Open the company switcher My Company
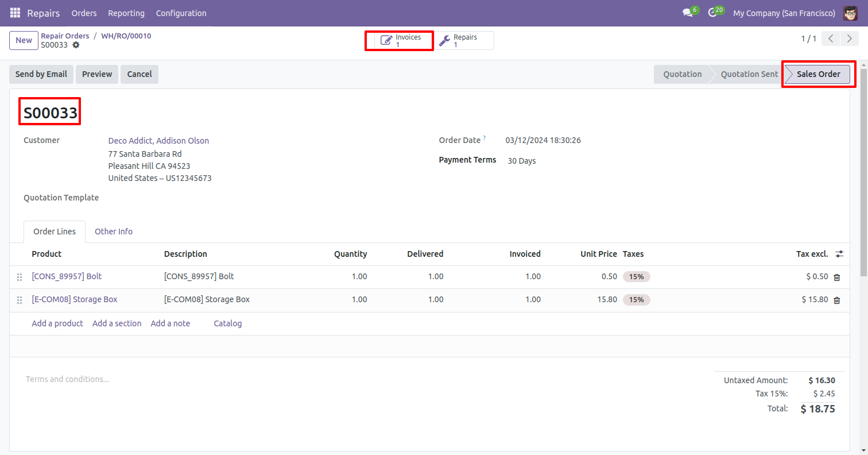Screen dimensions: 868x455 click(784, 13)
